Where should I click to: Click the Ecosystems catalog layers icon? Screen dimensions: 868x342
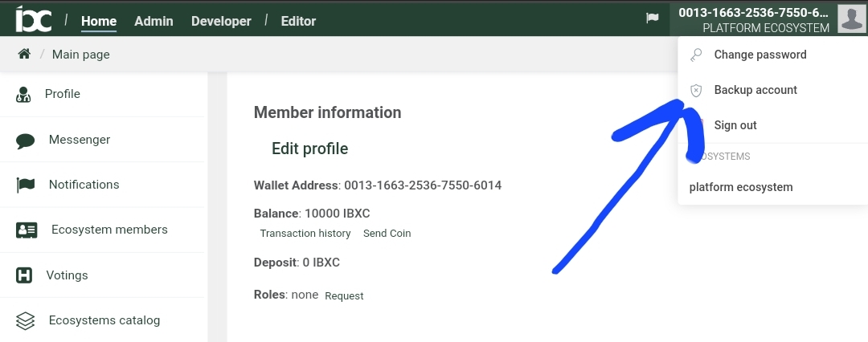click(x=26, y=320)
